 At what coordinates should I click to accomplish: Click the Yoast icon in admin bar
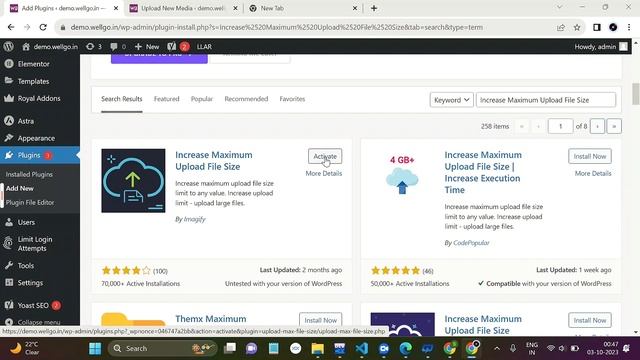(x=178, y=47)
